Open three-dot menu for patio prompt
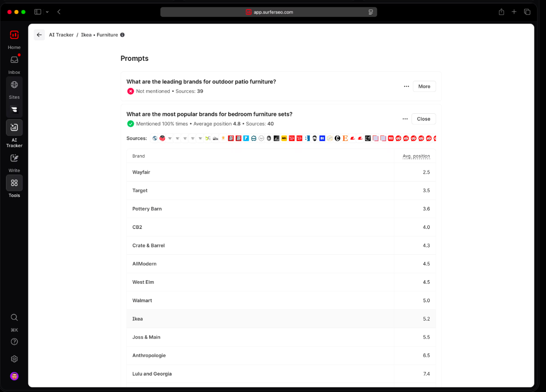This screenshot has width=546, height=392. click(406, 86)
